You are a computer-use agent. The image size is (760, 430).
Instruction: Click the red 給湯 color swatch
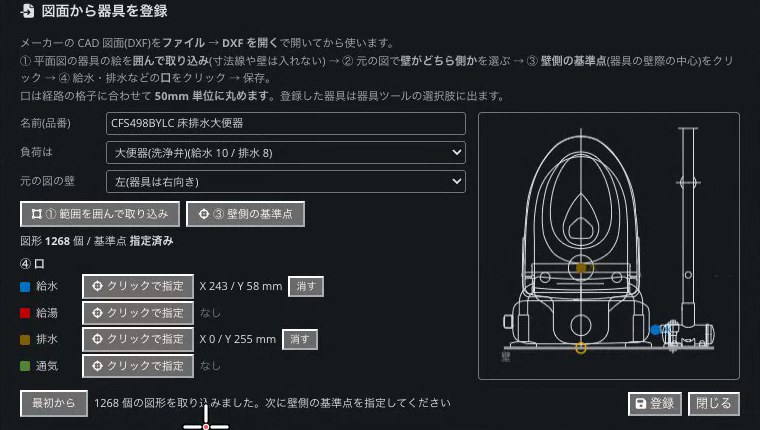(25, 313)
